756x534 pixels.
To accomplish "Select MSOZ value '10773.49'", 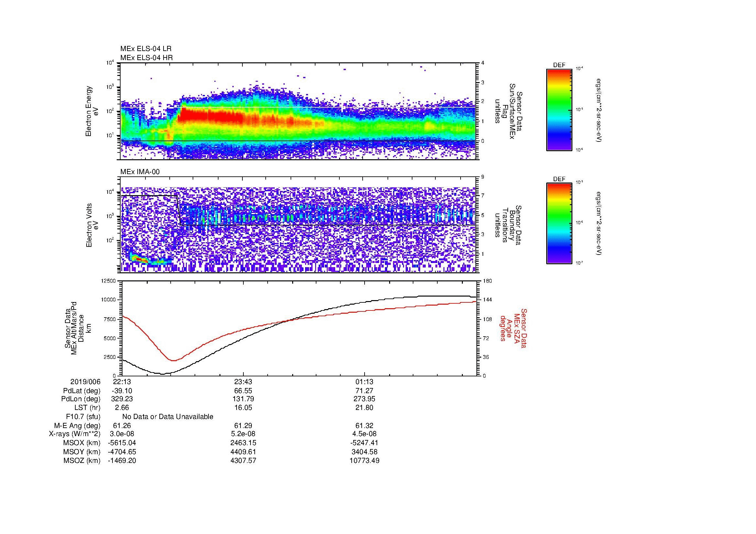I will [x=365, y=461].
